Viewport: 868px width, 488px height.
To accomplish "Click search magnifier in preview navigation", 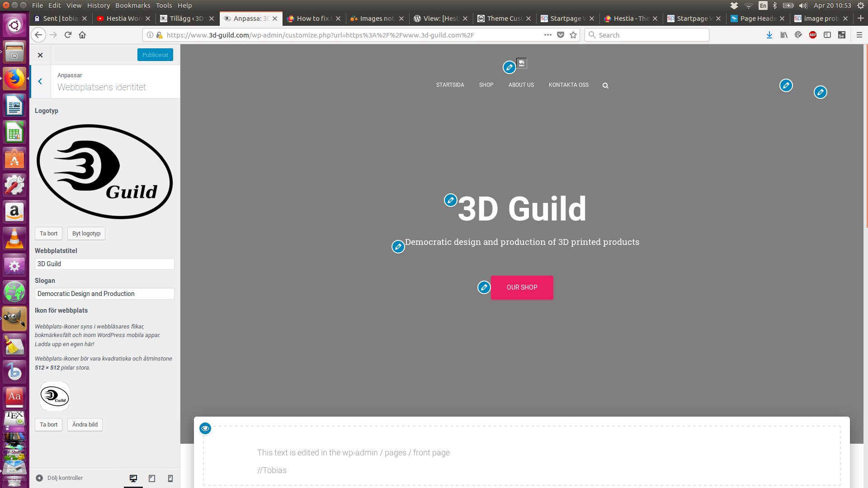I will pos(606,85).
